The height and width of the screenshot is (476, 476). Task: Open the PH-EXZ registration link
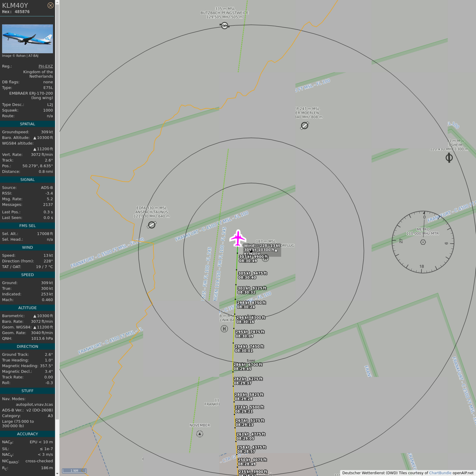coord(46,66)
